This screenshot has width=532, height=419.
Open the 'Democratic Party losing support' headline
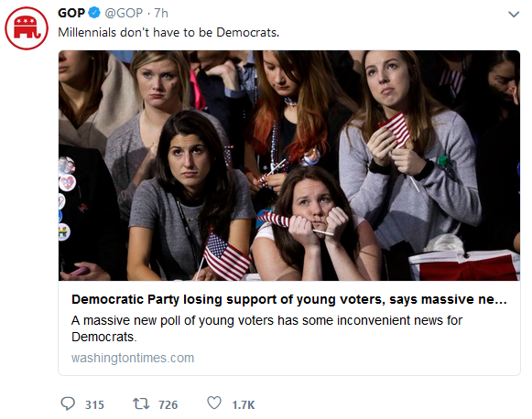[x=289, y=300]
